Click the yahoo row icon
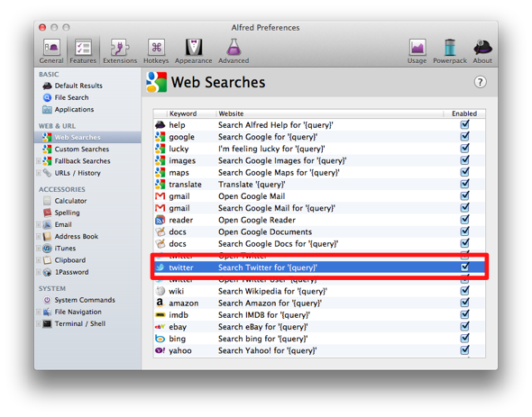Viewport: 532px width, 417px height. click(x=160, y=350)
